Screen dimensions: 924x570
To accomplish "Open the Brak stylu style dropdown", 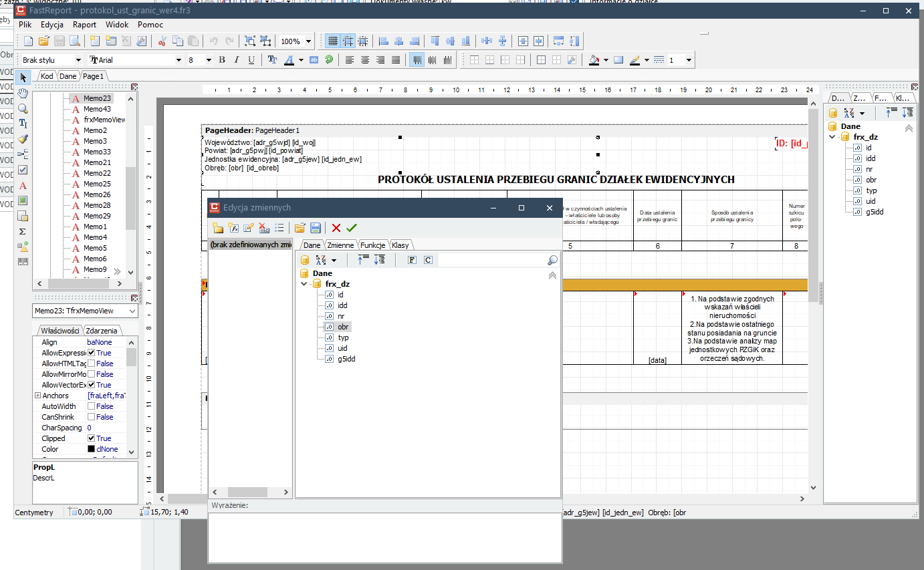I will tap(78, 60).
